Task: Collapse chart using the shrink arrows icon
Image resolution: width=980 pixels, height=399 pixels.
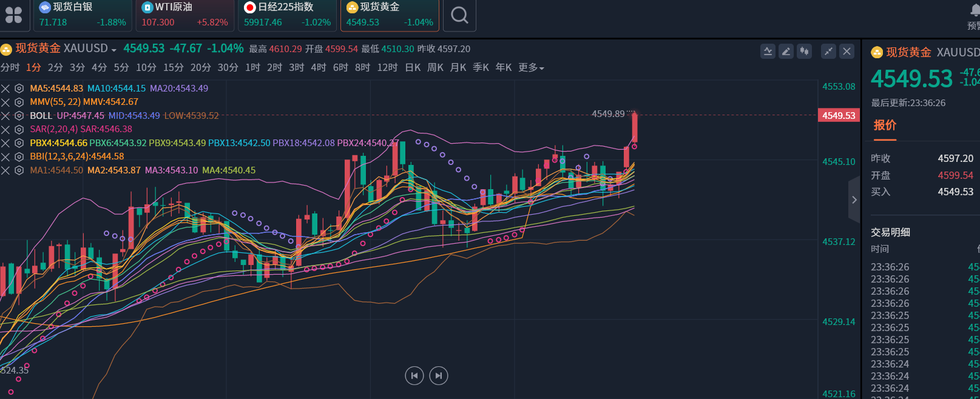Action: 828,52
